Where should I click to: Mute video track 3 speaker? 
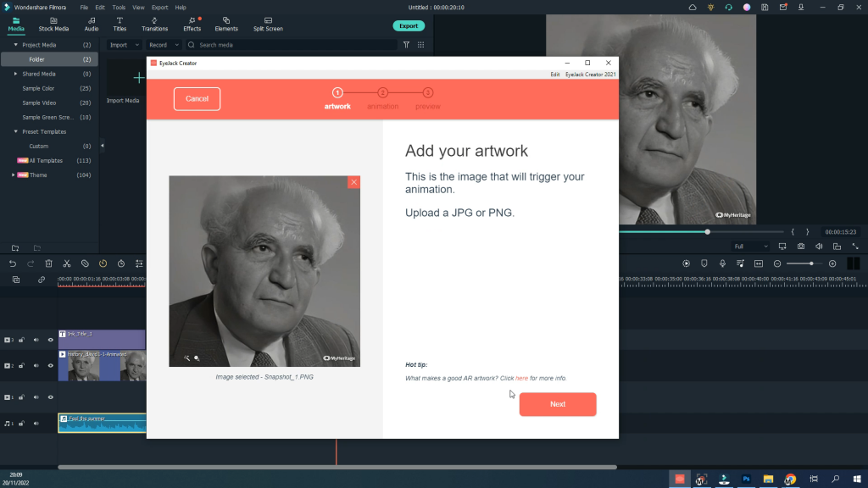[36, 340]
